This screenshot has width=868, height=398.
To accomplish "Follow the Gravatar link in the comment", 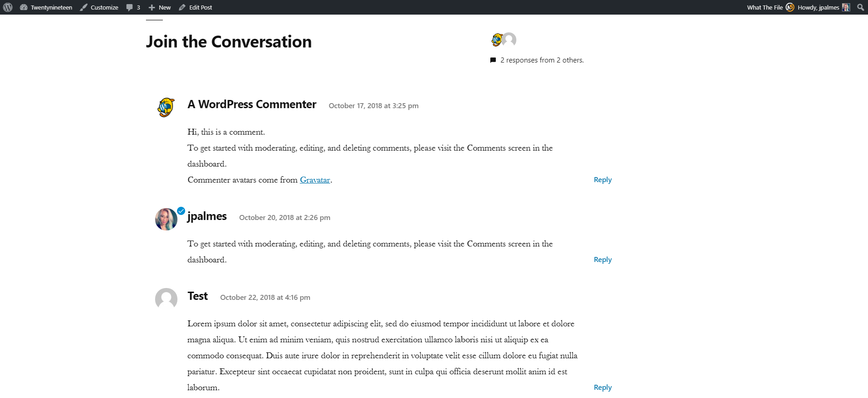I will point(315,180).
